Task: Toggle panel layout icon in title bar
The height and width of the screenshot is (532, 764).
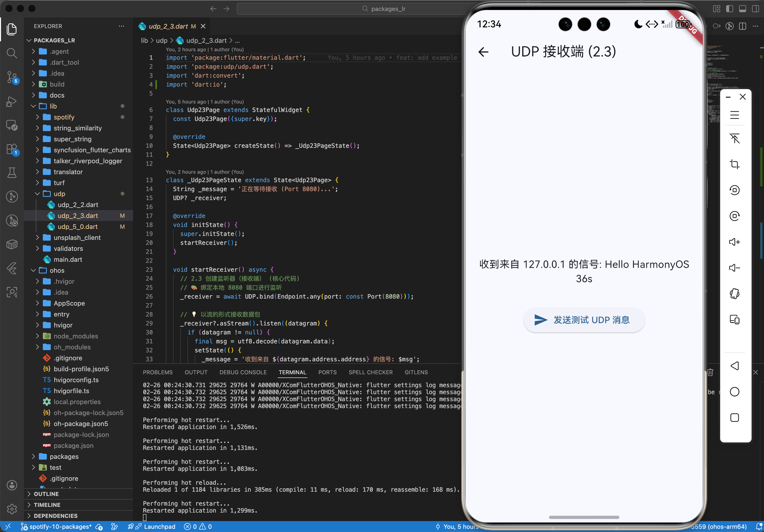Action: tap(742, 9)
